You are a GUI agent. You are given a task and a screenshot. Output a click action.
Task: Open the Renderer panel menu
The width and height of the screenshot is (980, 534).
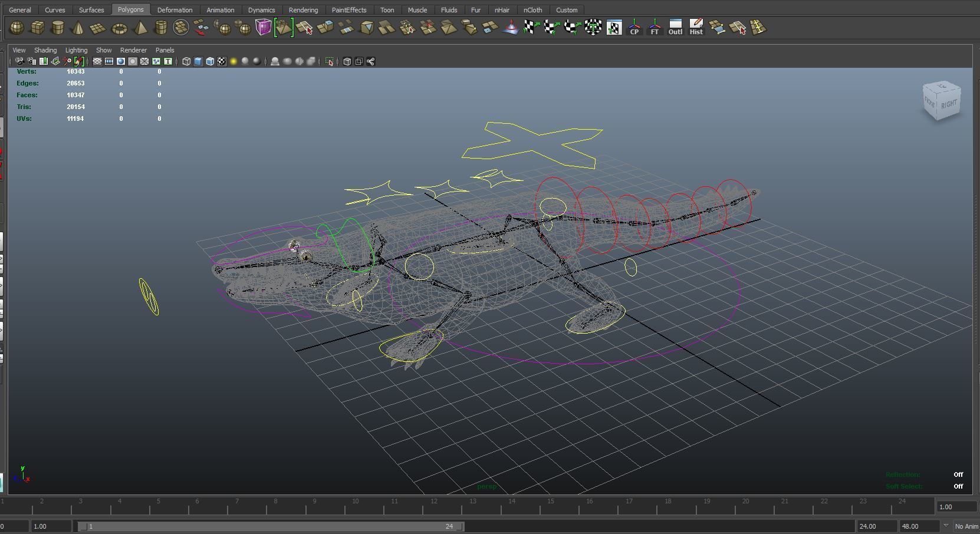pyautogui.click(x=133, y=50)
